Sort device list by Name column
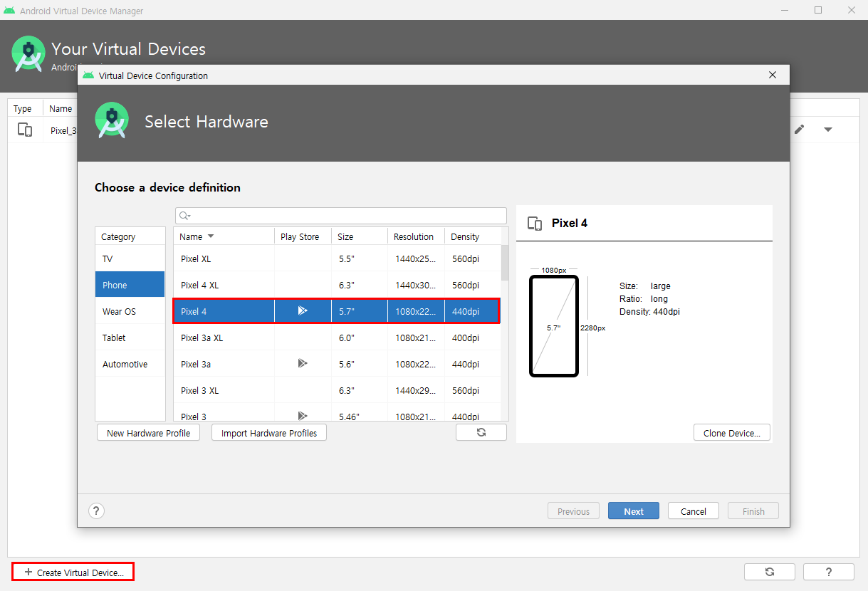868x591 pixels. coord(224,236)
